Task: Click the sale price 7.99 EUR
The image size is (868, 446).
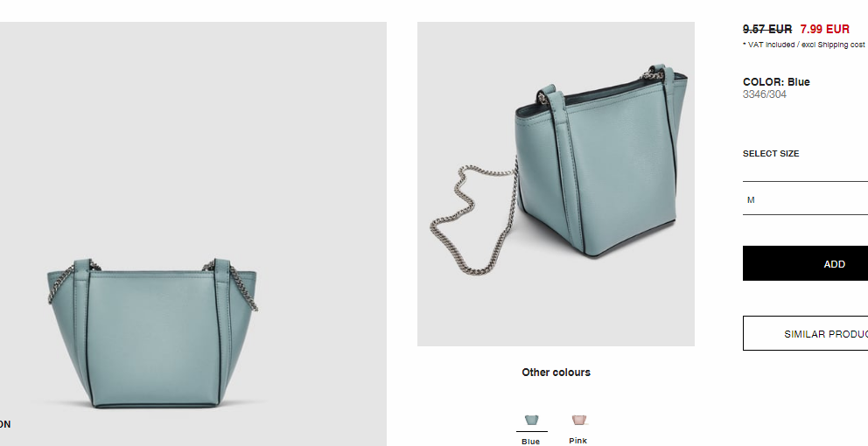Action: pos(824,29)
